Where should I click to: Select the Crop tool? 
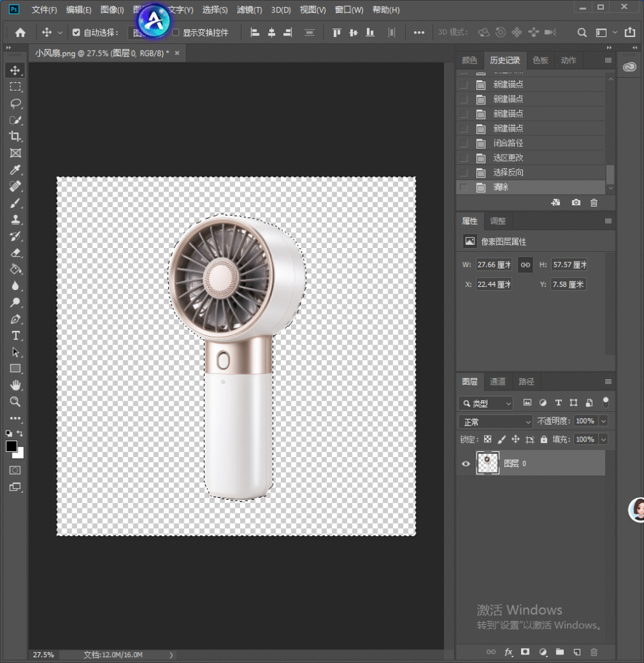(16, 137)
